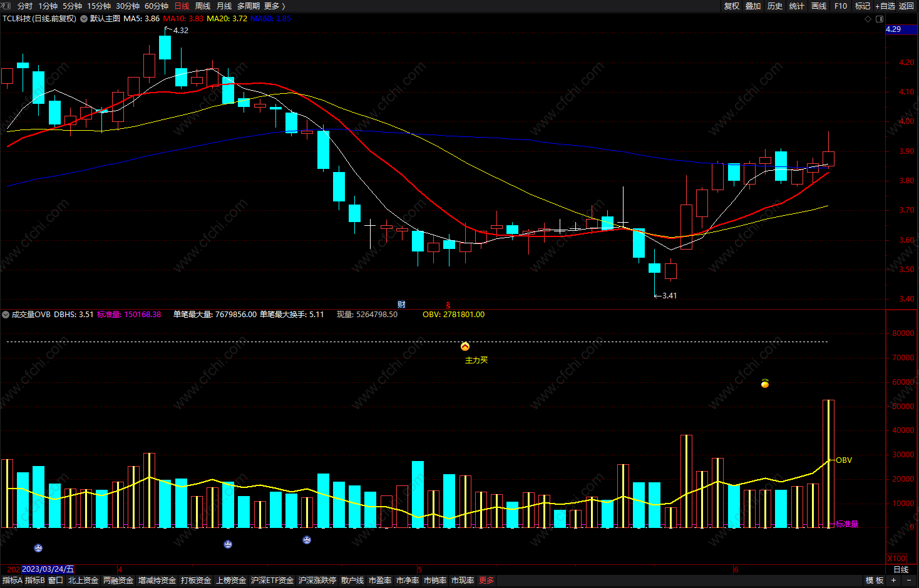Viewport: 919px width, 588px height.
Task: Click the sad face icon near April
Action: click(x=228, y=544)
